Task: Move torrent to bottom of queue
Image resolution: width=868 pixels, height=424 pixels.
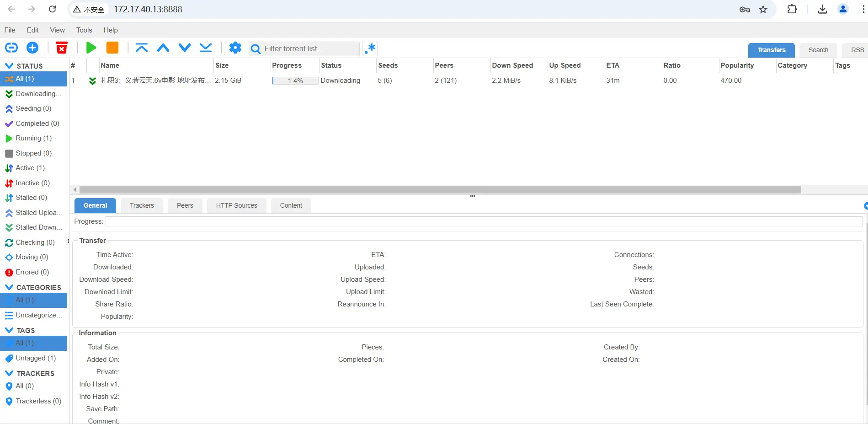Action: 206,48
